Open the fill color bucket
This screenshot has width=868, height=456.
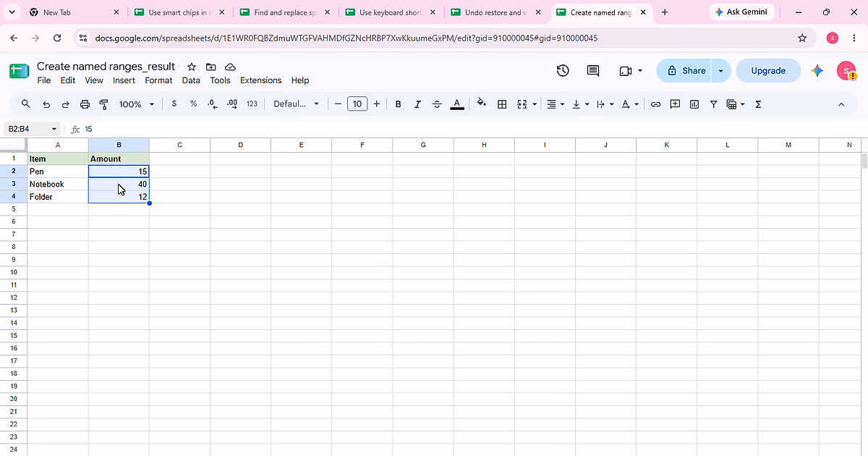click(x=482, y=104)
